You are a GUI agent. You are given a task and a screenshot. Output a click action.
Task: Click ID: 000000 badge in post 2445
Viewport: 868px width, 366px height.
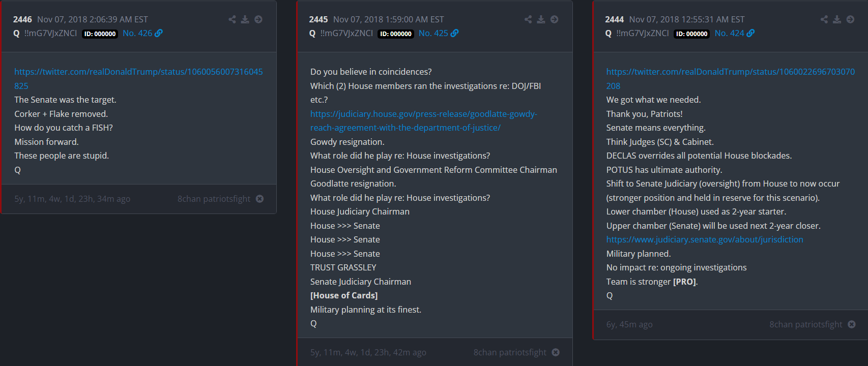pos(396,34)
